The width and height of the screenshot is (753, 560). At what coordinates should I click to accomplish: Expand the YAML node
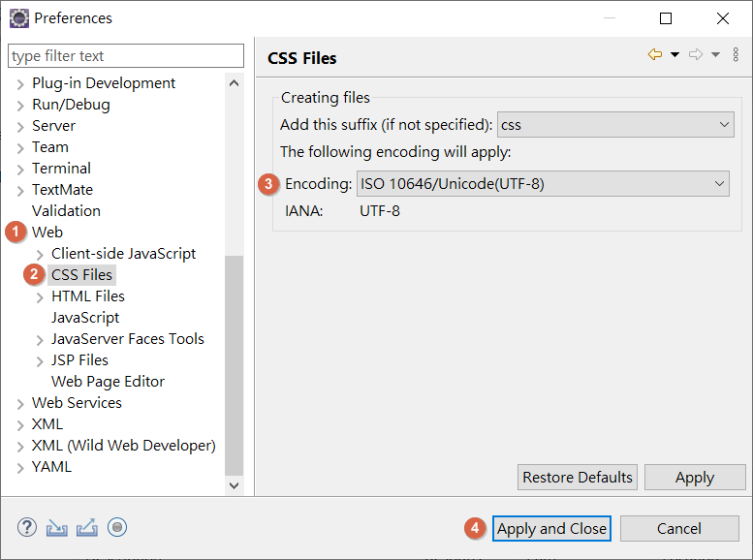(x=19, y=468)
